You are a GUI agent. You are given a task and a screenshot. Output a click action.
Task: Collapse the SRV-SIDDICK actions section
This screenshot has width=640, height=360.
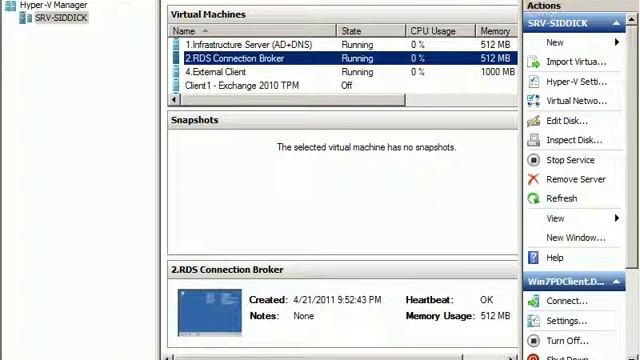click(x=616, y=23)
